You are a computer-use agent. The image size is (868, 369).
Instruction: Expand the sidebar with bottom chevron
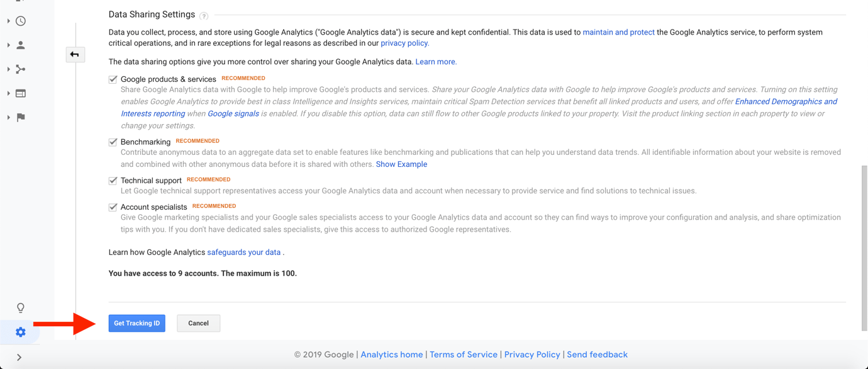[x=19, y=358]
